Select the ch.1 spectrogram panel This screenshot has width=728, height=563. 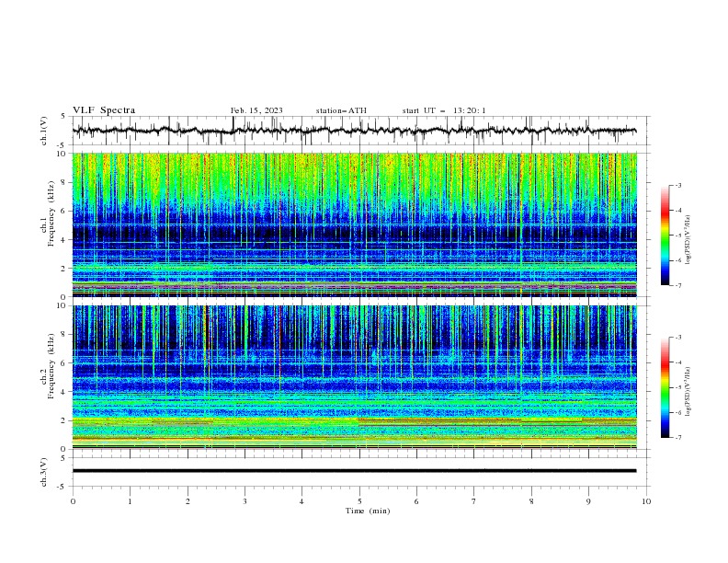point(354,224)
